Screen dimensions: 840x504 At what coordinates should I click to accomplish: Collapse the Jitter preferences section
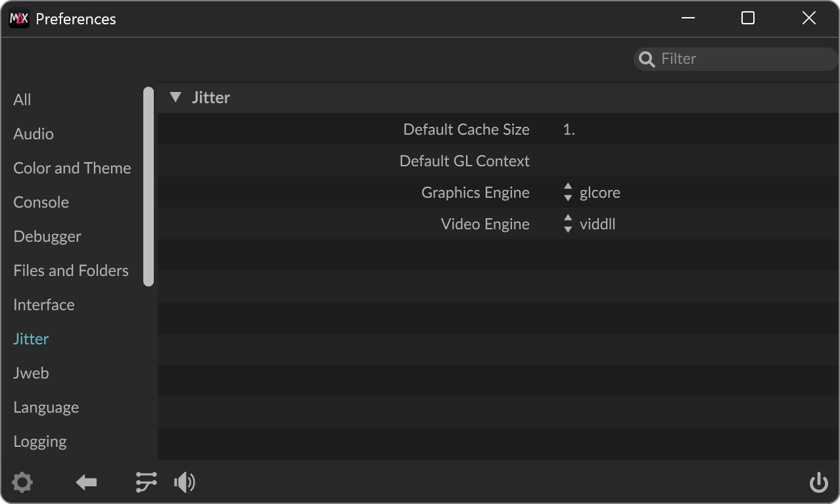175,97
